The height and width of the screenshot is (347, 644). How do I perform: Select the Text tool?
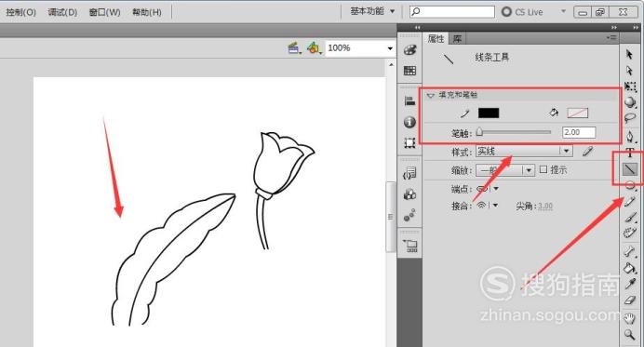tap(630, 153)
